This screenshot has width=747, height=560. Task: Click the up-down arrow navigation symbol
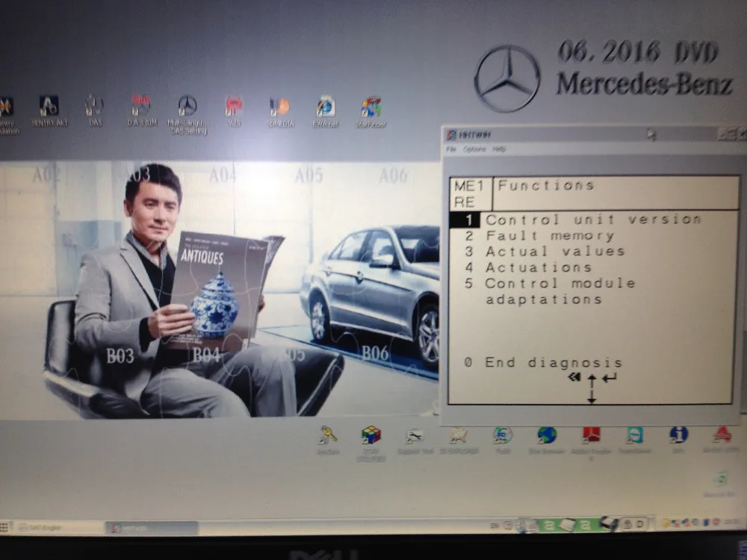(592, 388)
